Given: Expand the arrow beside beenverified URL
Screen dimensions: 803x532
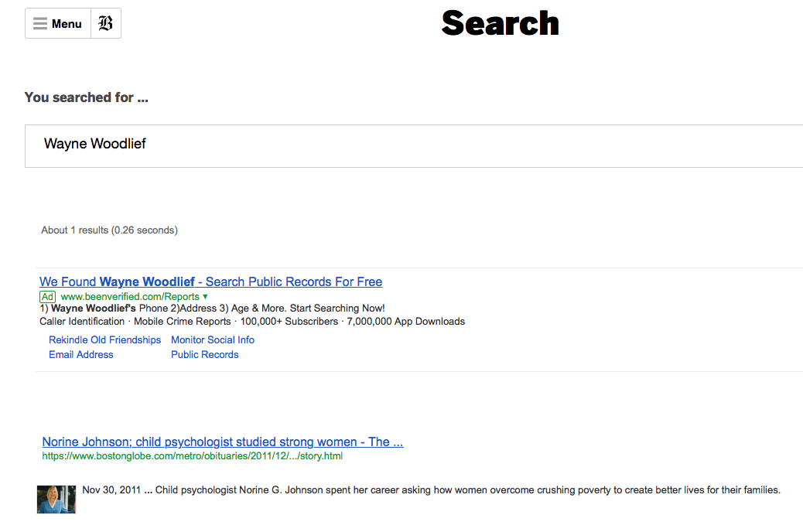Looking at the screenshot, I should [206, 297].
